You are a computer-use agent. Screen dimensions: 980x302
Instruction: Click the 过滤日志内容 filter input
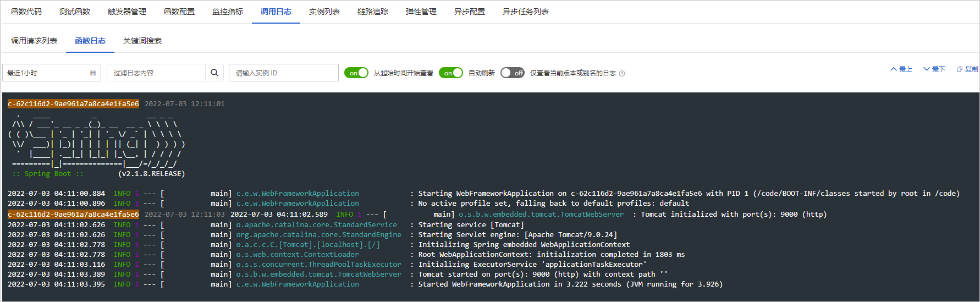[x=157, y=73]
